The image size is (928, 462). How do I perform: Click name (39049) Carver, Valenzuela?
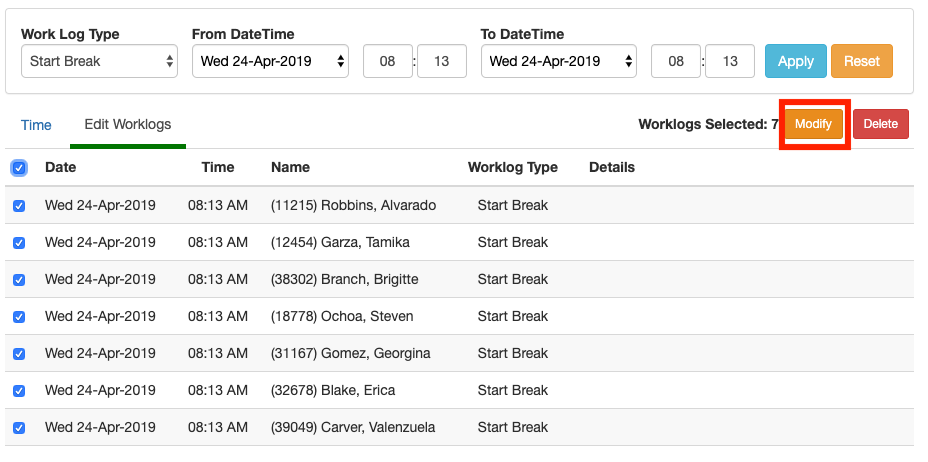click(x=353, y=427)
